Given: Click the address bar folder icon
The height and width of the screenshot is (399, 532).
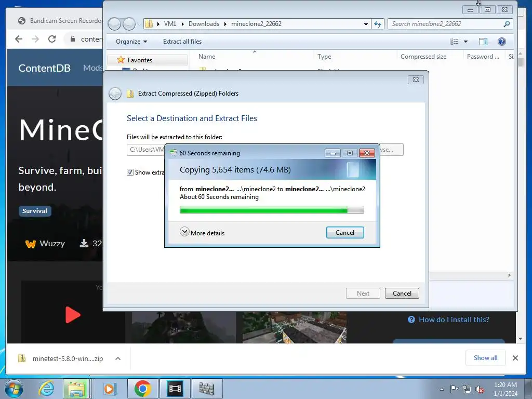Looking at the screenshot, I should pyautogui.click(x=149, y=24).
